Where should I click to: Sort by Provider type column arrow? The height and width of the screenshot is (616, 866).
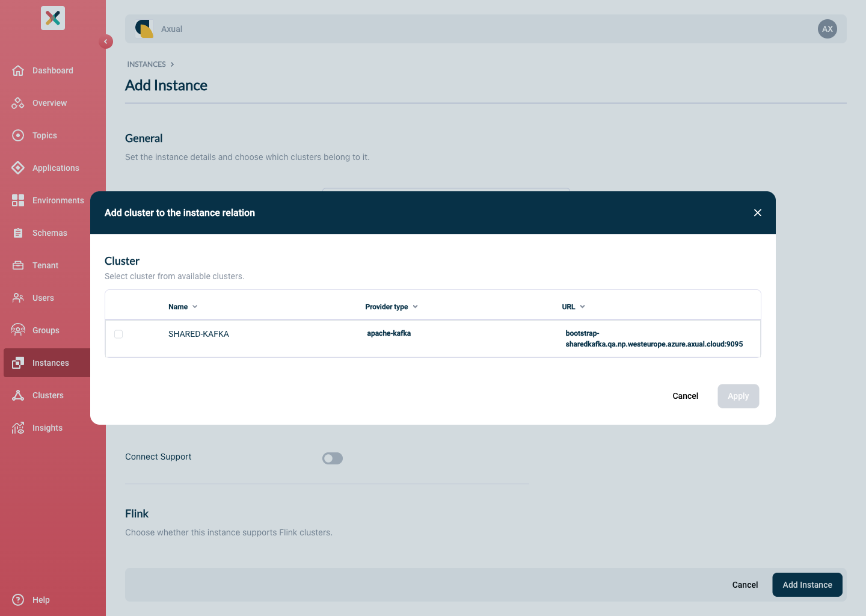[415, 307]
